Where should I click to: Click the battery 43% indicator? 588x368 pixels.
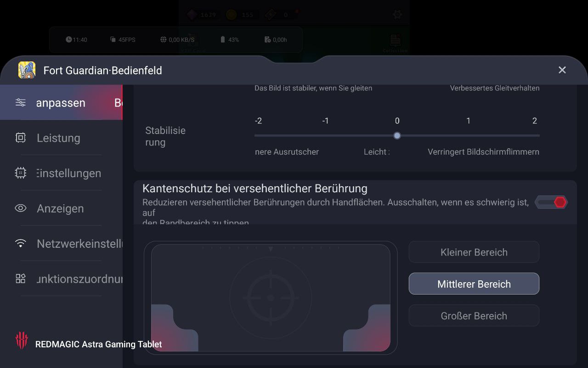230,40
